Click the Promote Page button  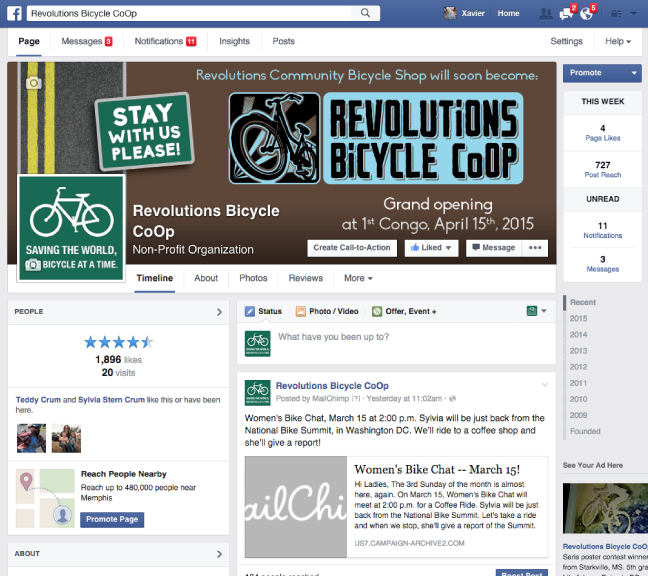(112, 519)
